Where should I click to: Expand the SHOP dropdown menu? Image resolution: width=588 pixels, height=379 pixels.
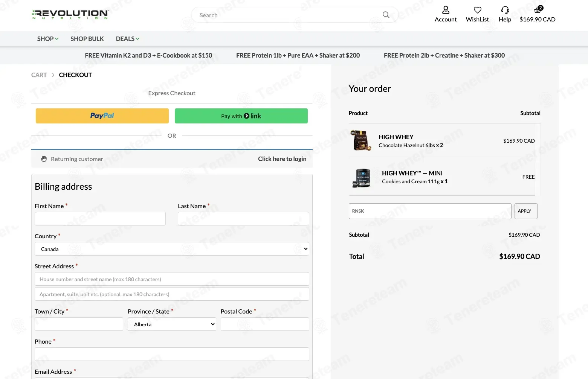(x=48, y=39)
